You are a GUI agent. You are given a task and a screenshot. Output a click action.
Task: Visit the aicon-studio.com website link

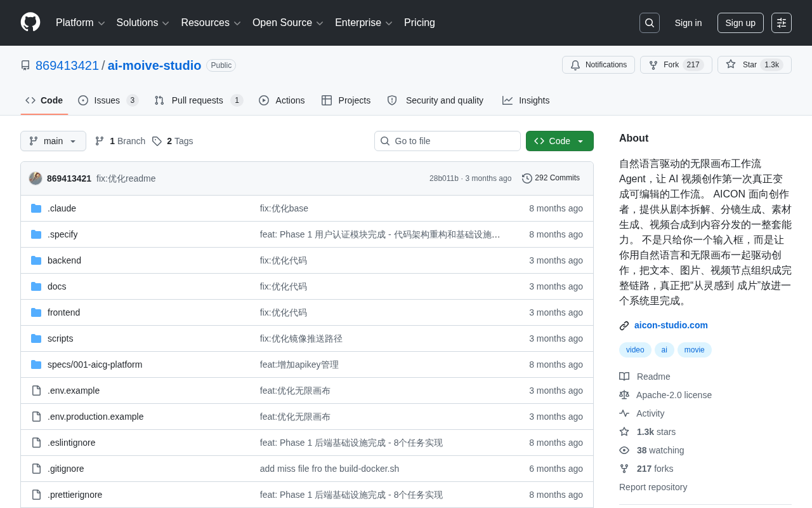(x=671, y=325)
